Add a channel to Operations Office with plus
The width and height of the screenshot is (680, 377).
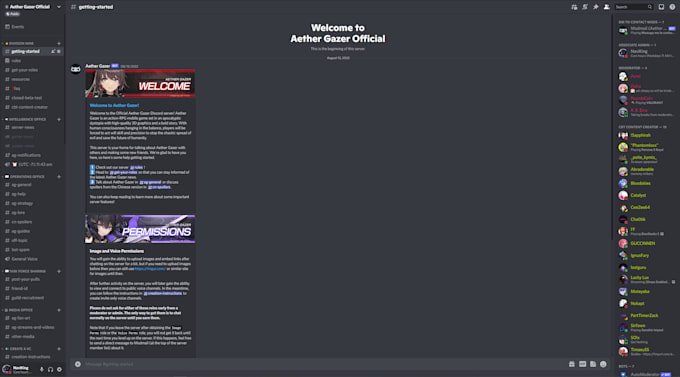[59, 177]
